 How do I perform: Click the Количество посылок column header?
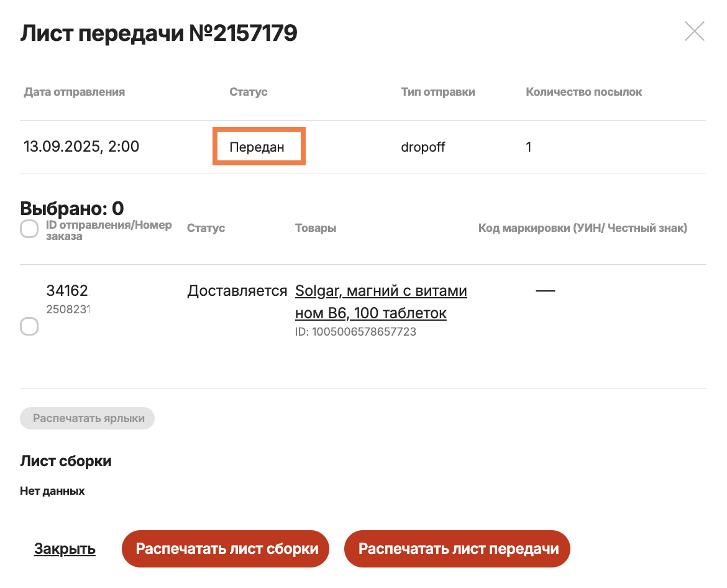[583, 92]
